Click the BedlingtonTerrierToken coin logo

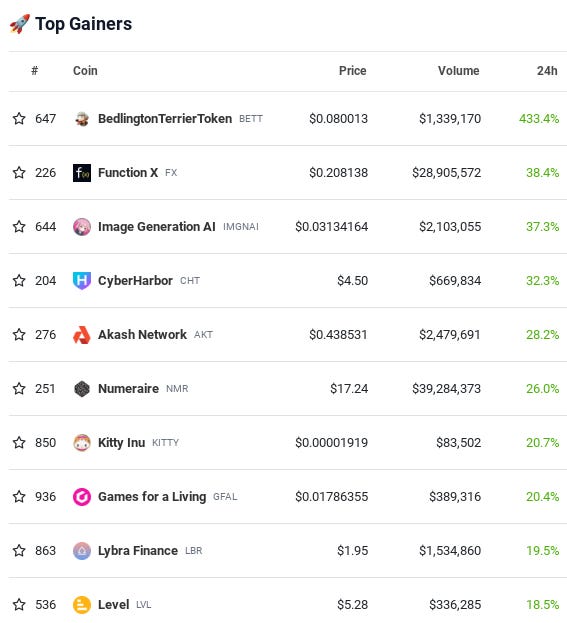click(x=82, y=119)
